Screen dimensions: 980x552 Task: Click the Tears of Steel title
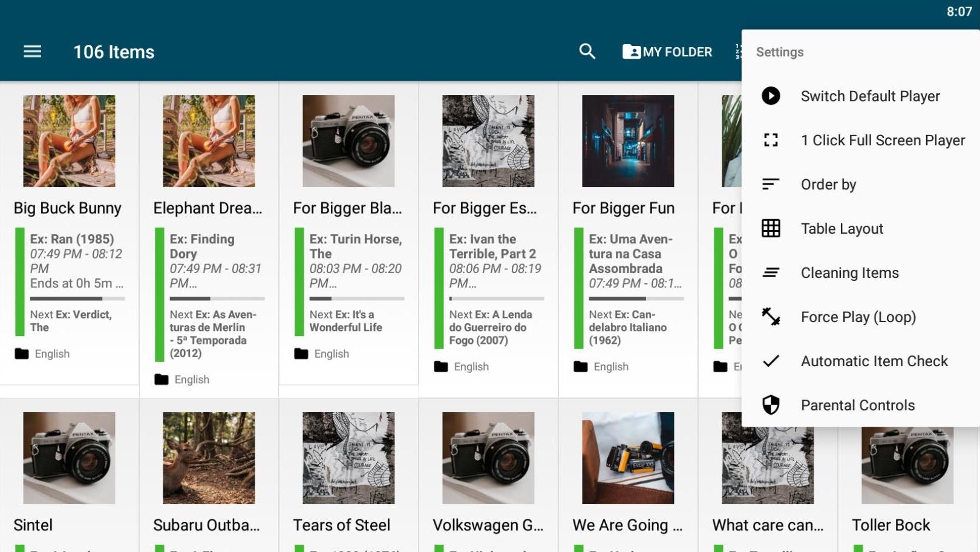[342, 525]
